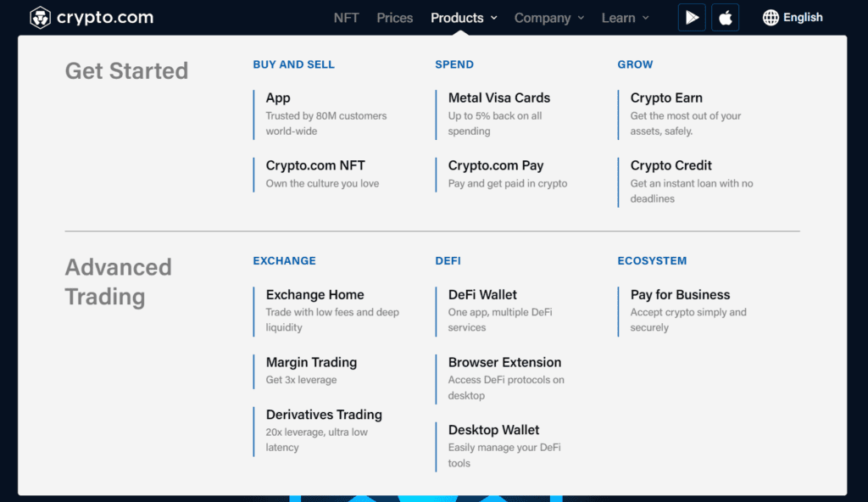Image resolution: width=868 pixels, height=502 pixels.
Task: Click 'Trade with low fees and deep liquidity'
Action: tap(332, 320)
